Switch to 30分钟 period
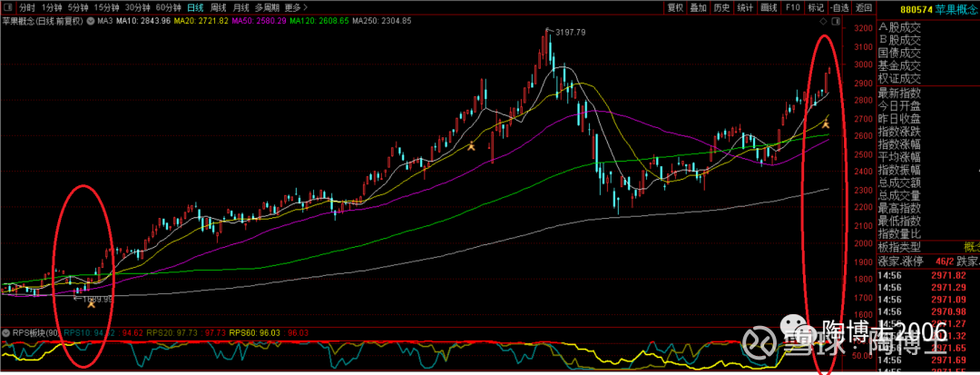 click(138, 8)
